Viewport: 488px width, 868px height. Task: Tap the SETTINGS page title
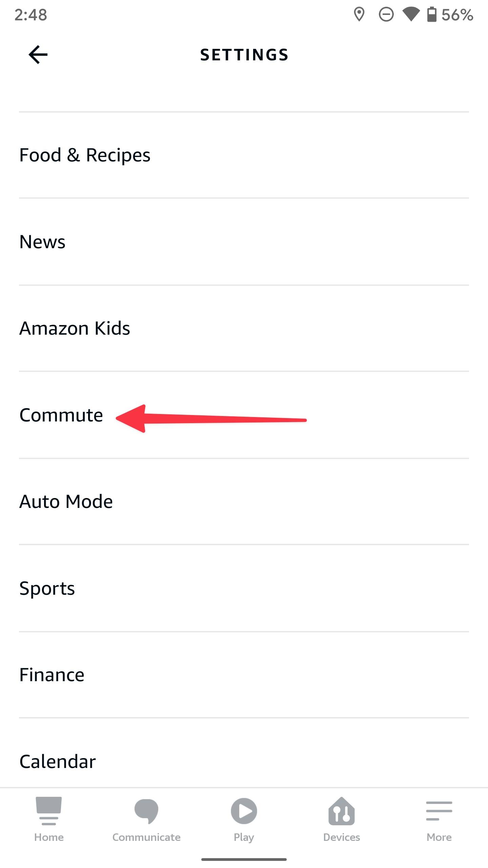(x=244, y=55)
